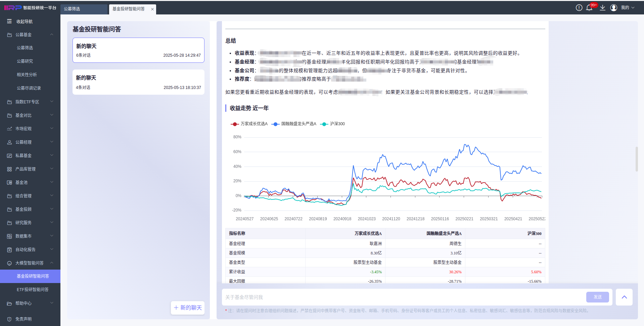Click the collapse navigation hamburger icon
The height and width of the screenshot is (326, 644).
9,21
